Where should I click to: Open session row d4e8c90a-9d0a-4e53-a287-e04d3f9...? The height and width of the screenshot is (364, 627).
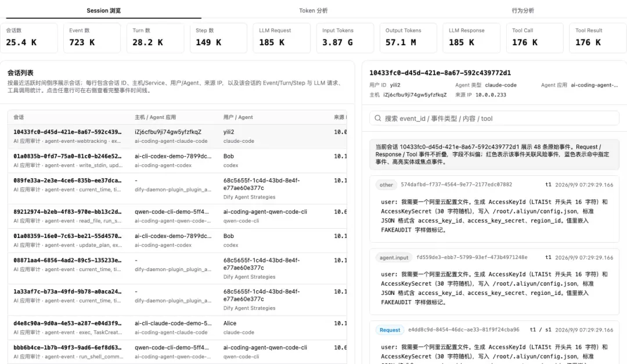tap(177, 327)
